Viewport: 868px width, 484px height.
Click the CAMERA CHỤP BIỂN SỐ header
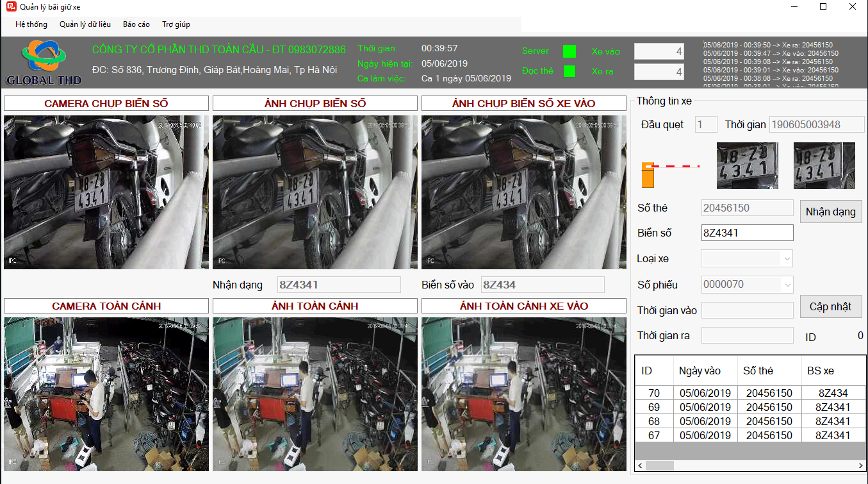click(106, 103)
